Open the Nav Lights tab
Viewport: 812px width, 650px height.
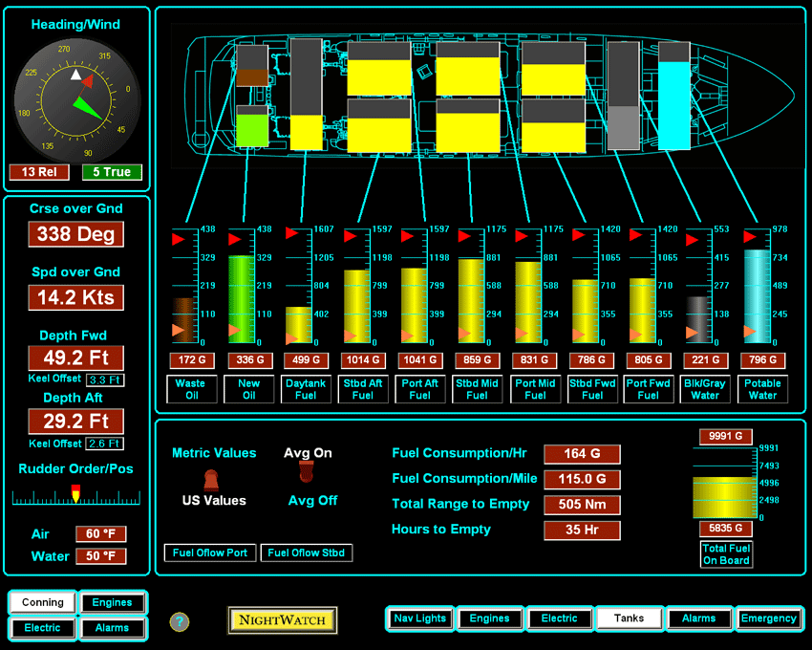[x=419, y=618]
